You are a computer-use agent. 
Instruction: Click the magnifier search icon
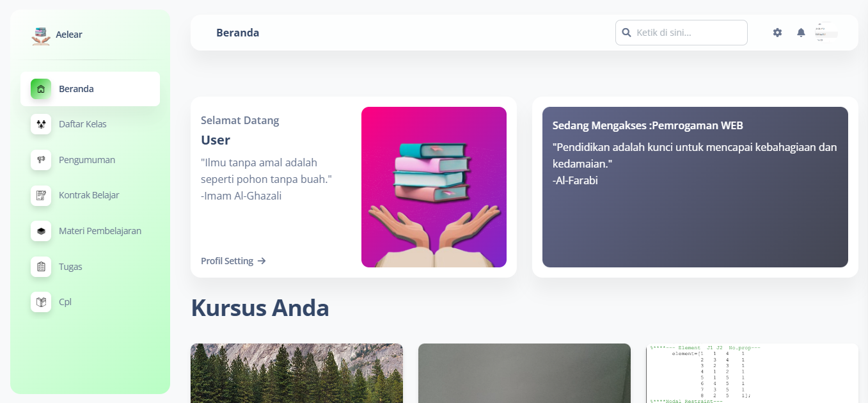pyautogui.click(x=627, y=33)
